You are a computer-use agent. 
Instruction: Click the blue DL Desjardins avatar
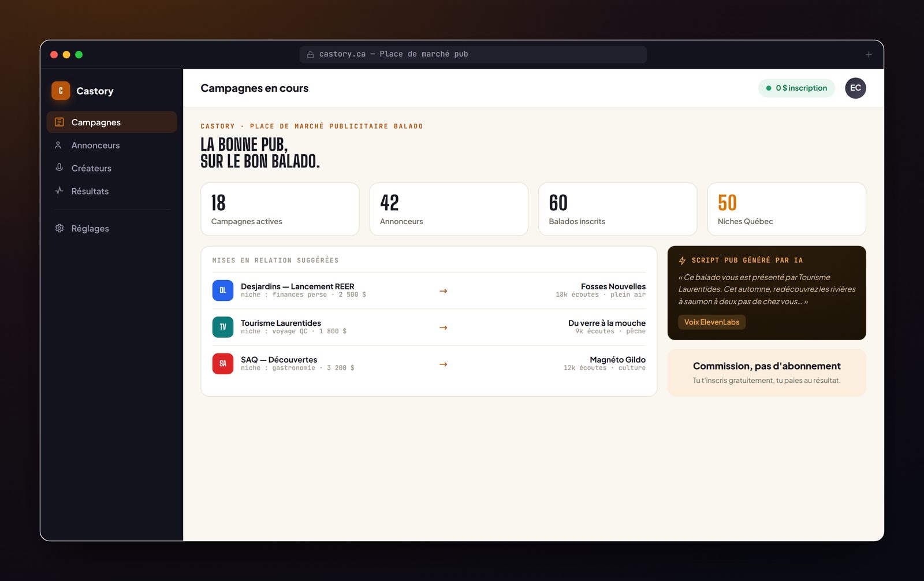coord(223,290)
